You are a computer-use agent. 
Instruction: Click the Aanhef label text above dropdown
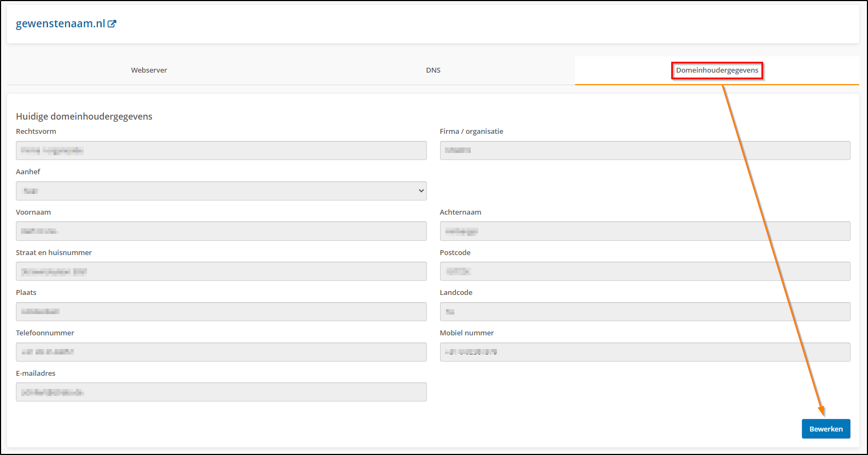pos(28,172)
